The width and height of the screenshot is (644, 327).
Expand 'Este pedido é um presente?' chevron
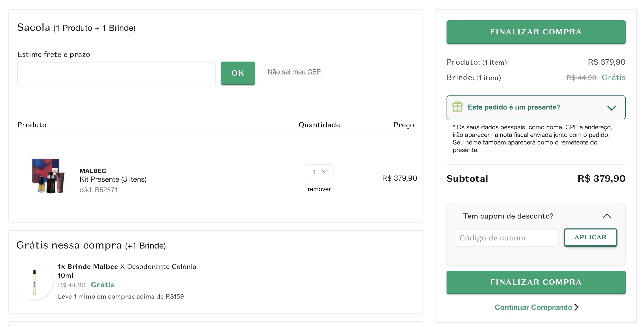[611, 108]
